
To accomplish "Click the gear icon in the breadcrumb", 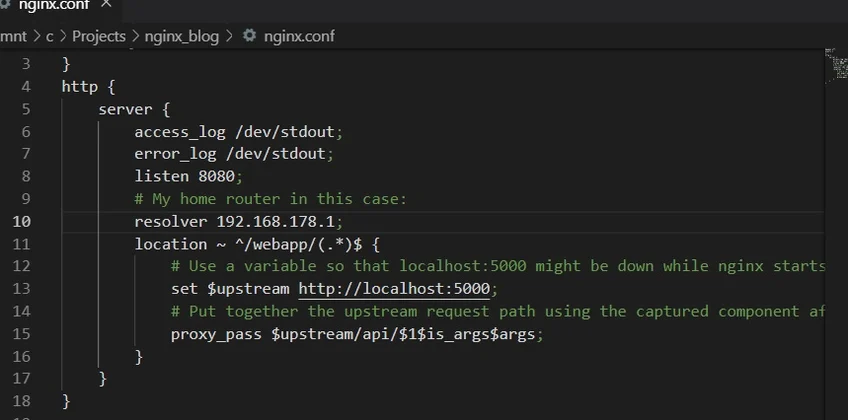I will click(x=249, y=36).
